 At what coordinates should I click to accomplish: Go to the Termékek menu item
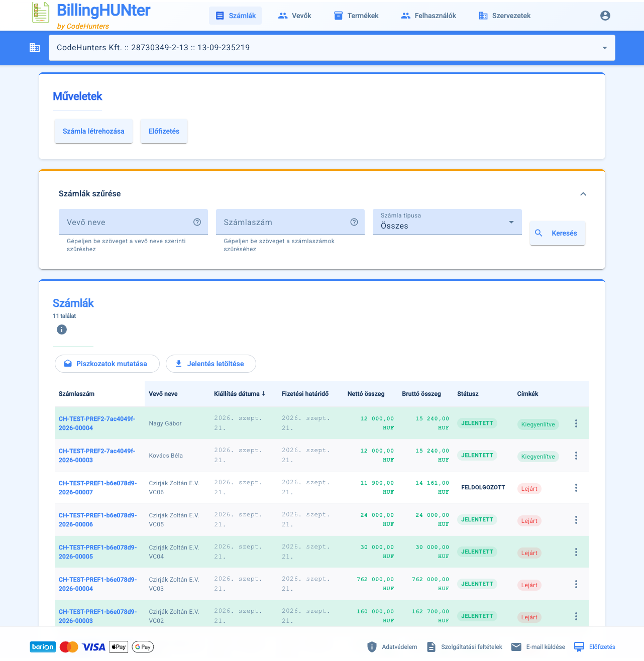pyautogui.click(x=356, y=16)
